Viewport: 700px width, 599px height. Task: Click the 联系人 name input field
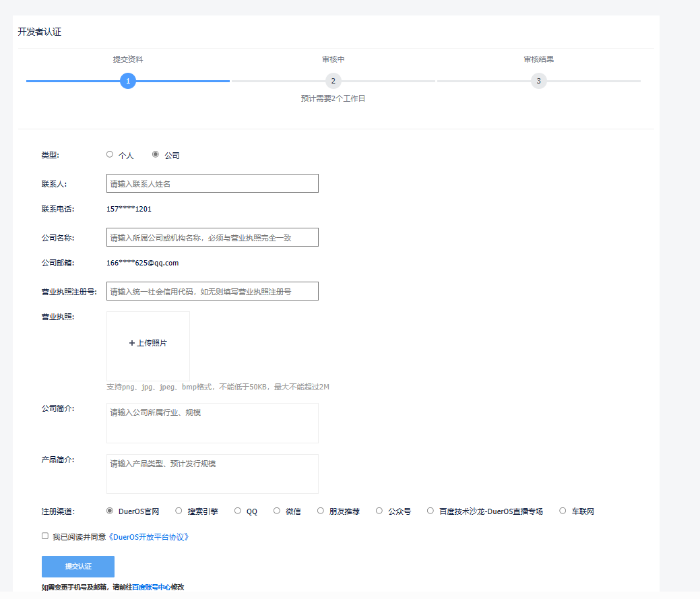point(212,183)
